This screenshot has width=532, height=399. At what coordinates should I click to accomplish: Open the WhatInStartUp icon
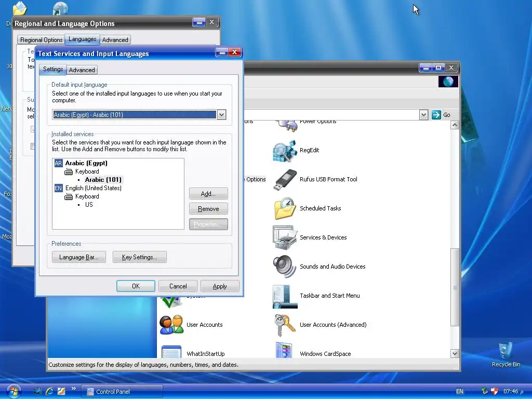click(171, 352)
